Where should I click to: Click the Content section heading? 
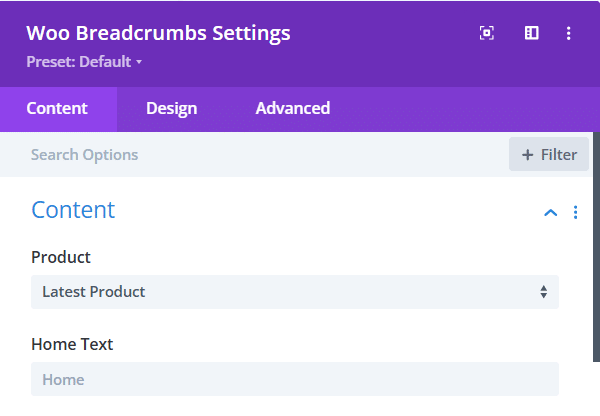73,210
